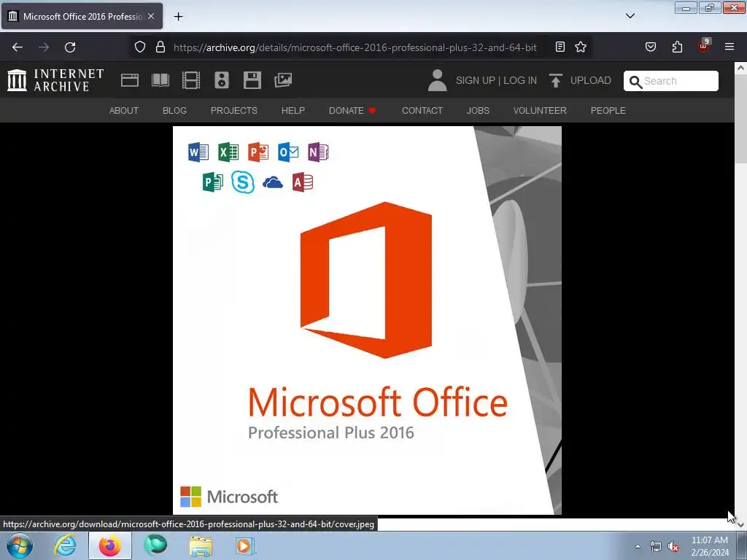Open the muted volume tray icon
747x560 pixels.
coord(673,547)
